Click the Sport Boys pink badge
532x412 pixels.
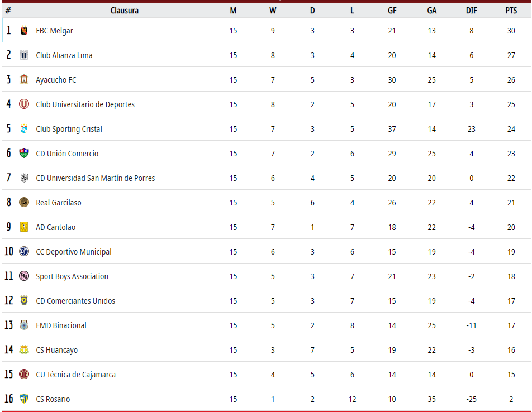click(x=23, y=276)
